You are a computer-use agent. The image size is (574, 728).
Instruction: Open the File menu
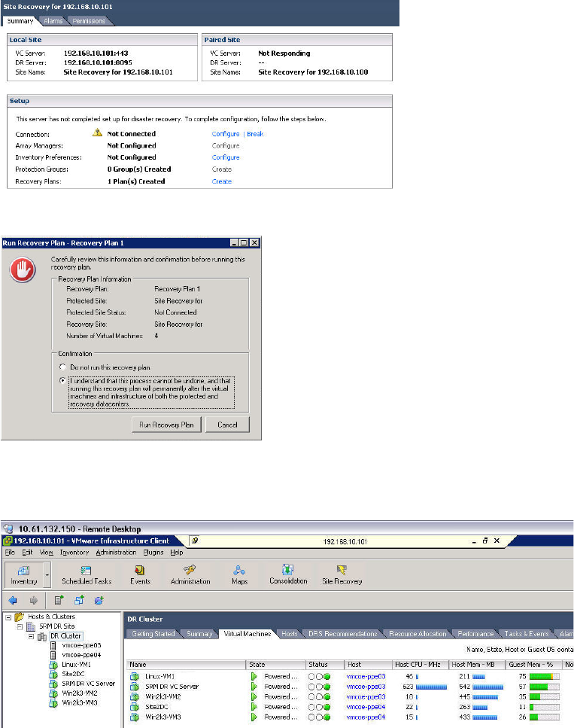pyautogui.click(x=11, y=553)
